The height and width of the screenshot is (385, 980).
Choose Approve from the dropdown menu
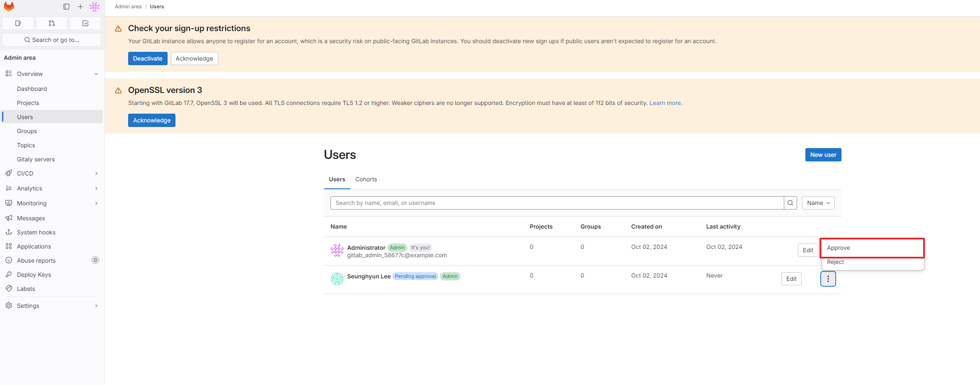pyautogui.click(x=872, y=248)
